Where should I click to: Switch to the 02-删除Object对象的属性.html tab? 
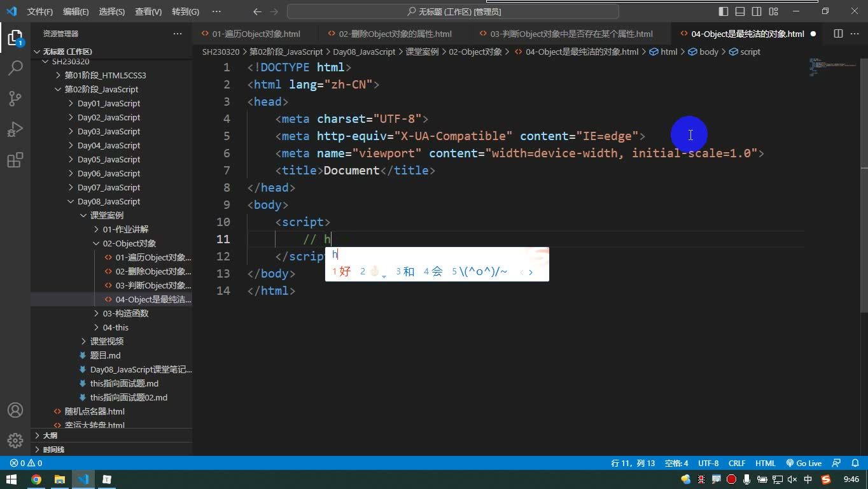[395, 34]
